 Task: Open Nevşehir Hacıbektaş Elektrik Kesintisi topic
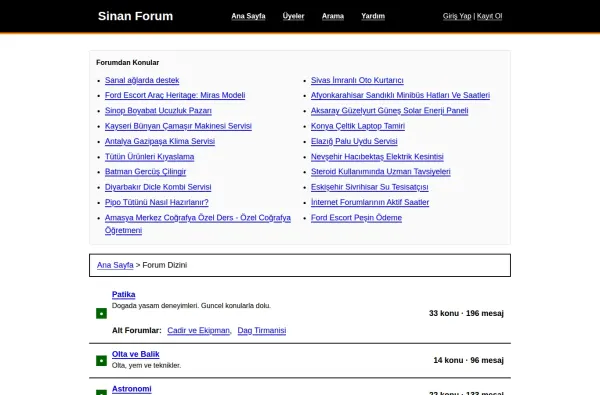point(377,157)
